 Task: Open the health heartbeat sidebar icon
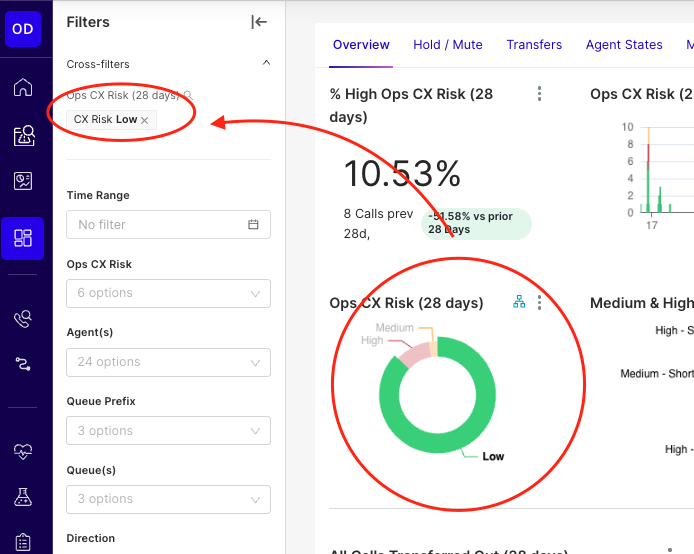[x=23, y=451]
